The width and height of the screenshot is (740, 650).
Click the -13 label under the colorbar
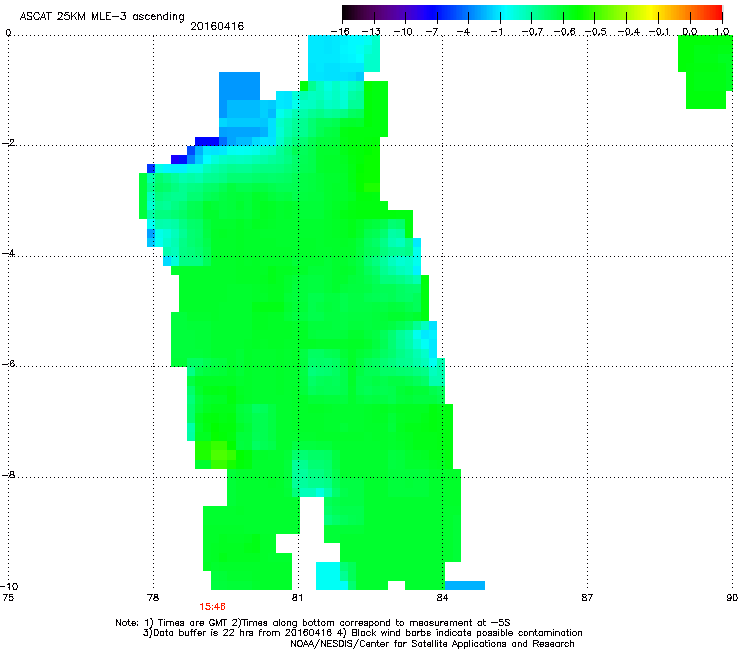coord(371,32)
